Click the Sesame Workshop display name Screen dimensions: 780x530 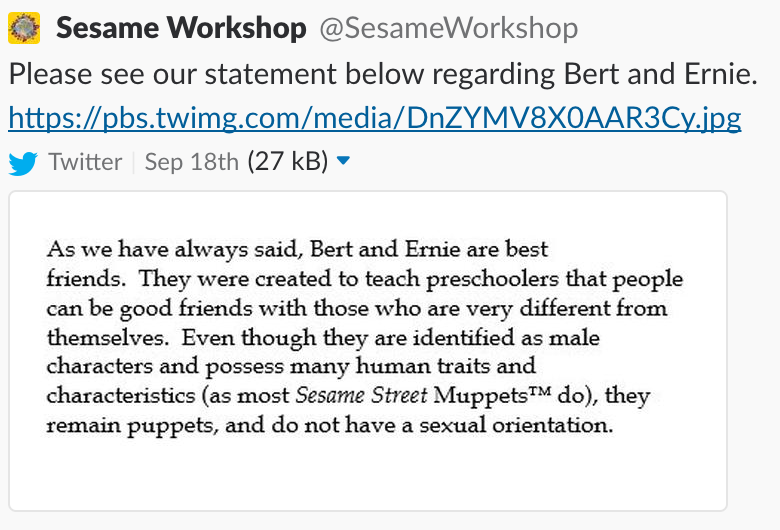click(x=181, y=28)
